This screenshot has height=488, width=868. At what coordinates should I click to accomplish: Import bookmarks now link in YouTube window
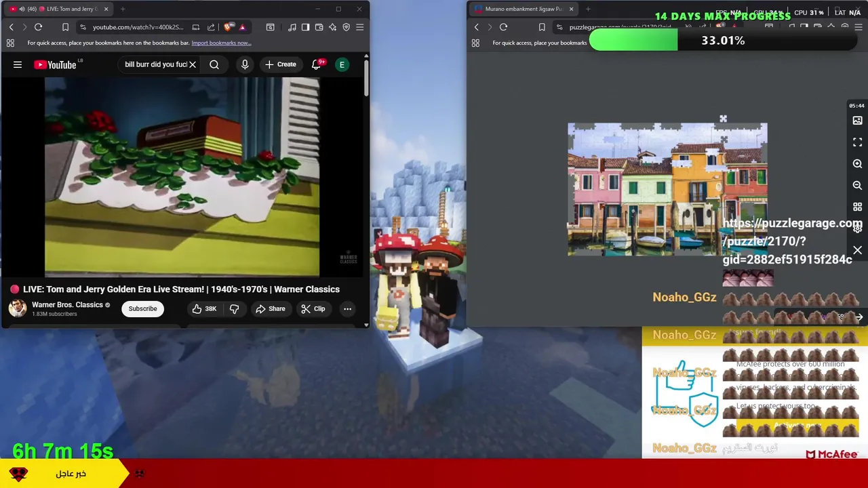[x=221, y=43]
